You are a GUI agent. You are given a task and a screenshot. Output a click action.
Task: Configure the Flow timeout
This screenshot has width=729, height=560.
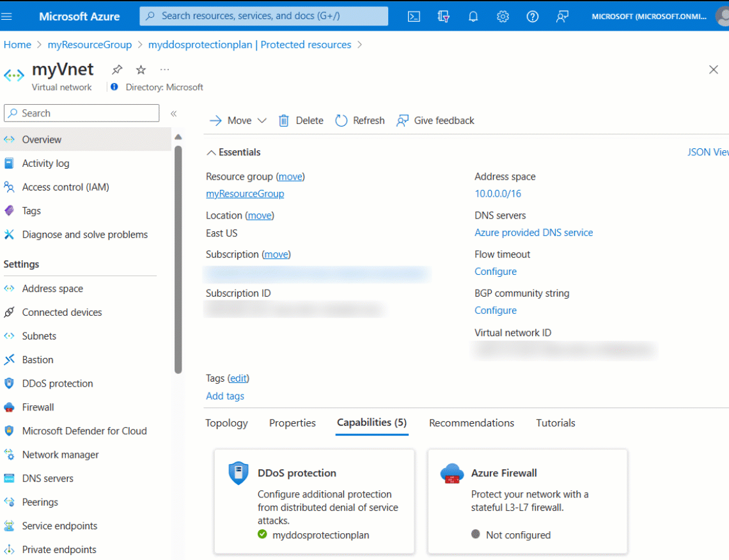click(x=496, y=272)
